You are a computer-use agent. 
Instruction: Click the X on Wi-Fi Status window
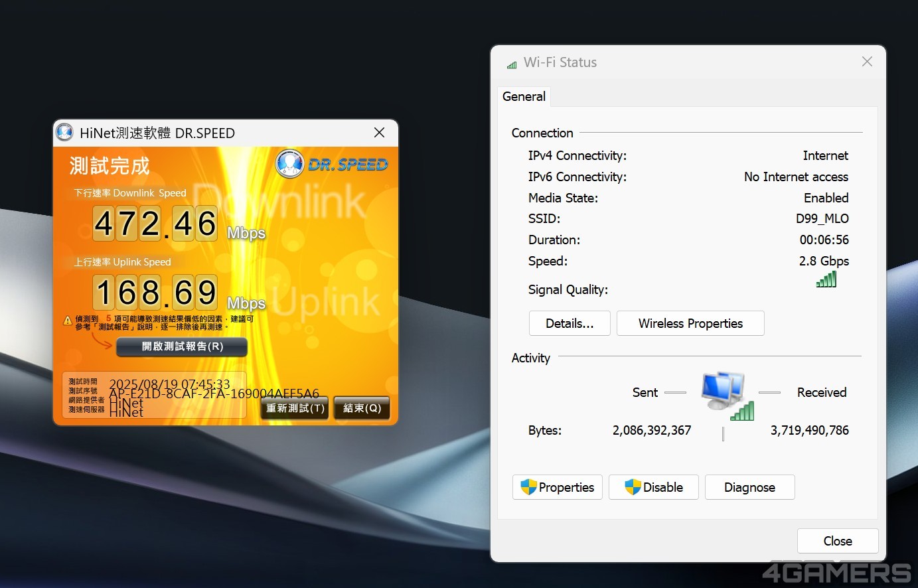[x=867, y=62]
